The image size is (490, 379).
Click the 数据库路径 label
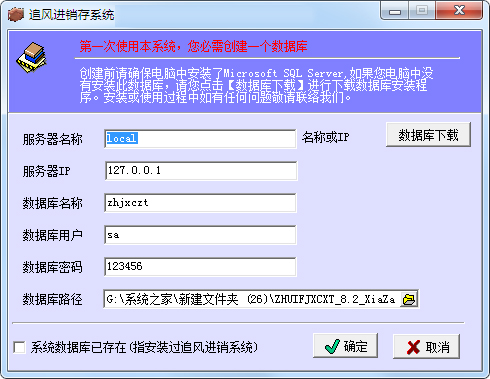52,299
